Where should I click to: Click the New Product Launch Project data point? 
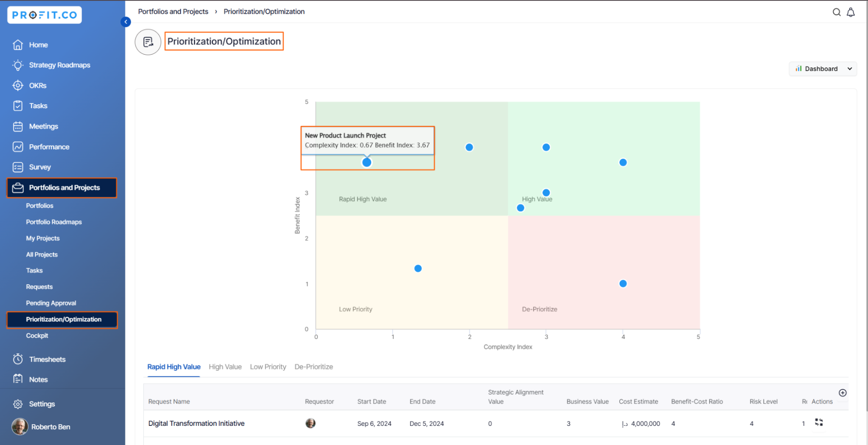tap(366, 163)
